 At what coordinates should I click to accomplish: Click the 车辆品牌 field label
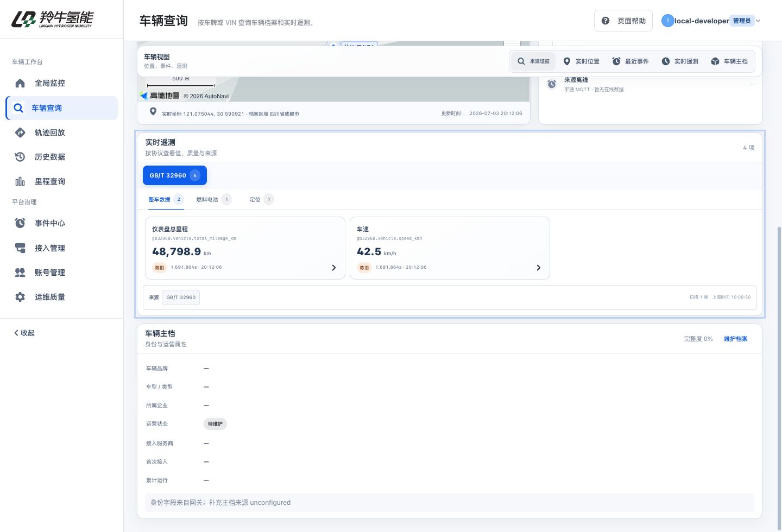click(157, 369)
